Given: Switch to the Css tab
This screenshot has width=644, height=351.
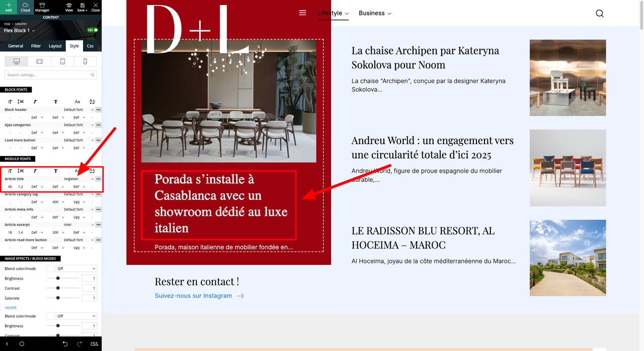Looking at the screenshot, I should pos(90,46).
